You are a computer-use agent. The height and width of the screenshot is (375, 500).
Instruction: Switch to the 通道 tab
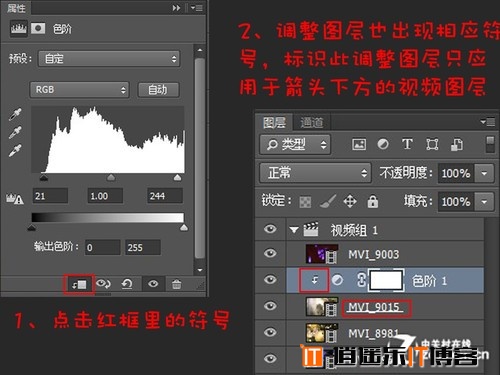pos(312,122)
